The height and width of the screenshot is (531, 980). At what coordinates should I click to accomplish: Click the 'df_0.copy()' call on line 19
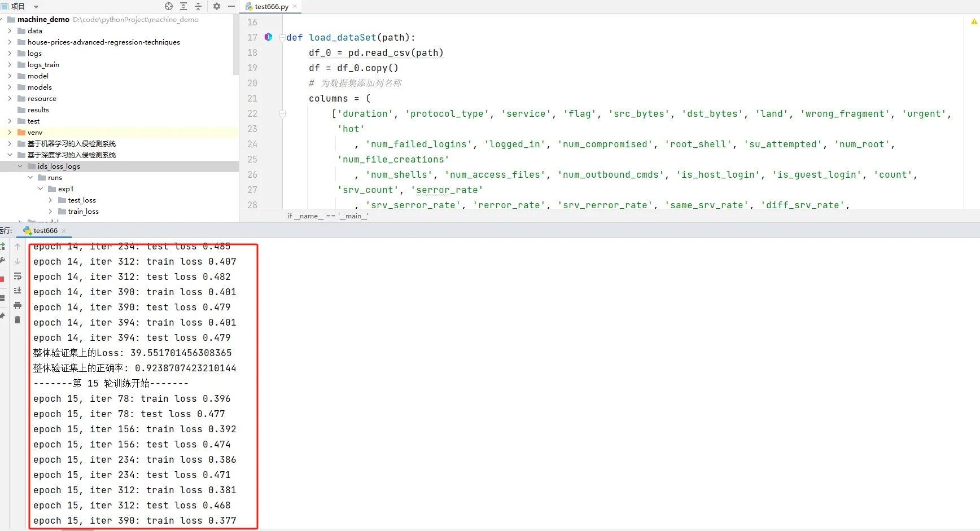[x=368, y=68]
